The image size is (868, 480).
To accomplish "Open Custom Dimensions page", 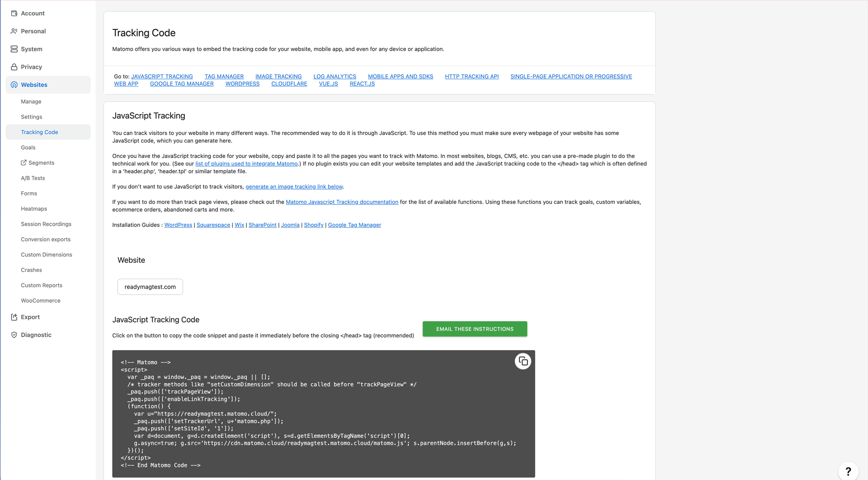I will 47,255.
